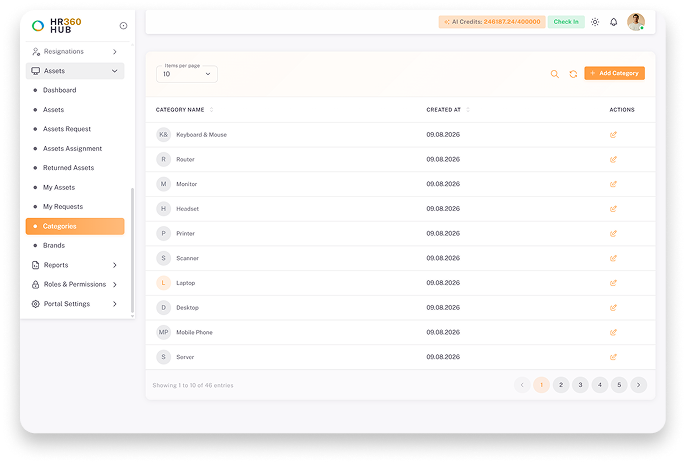Screen dimensions: 686x464
Task: Click the Portal Settings gear icon
Action: coord(35,304)
